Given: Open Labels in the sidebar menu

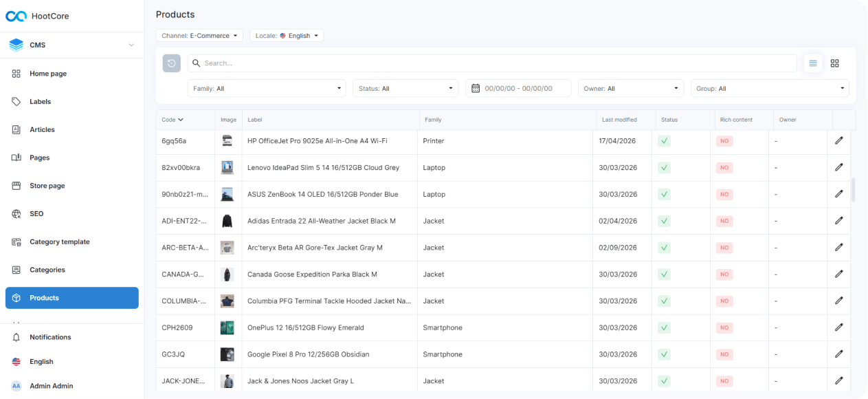Looking at the screenshot, I should pyautogui.click(x=72, y=102).
